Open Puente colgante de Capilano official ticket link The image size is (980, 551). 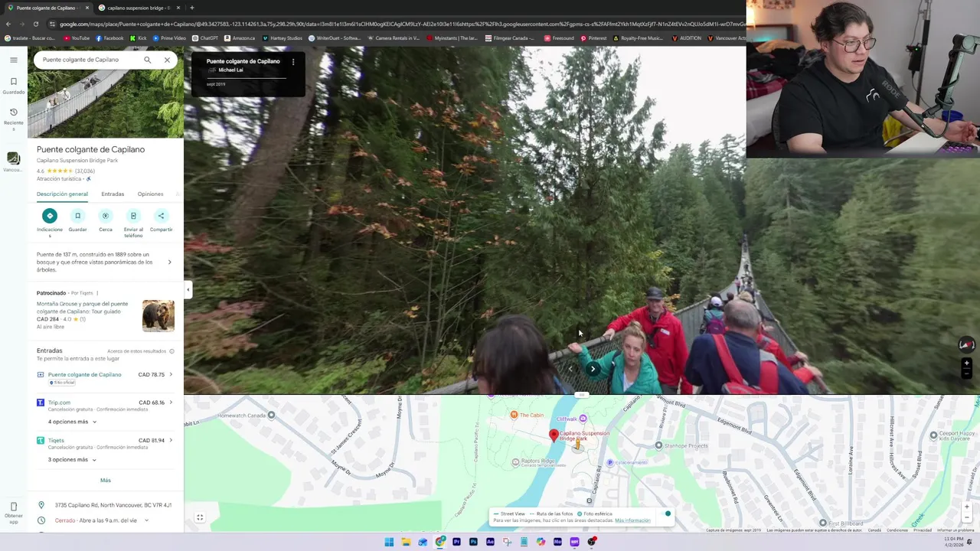click(84, 375)
